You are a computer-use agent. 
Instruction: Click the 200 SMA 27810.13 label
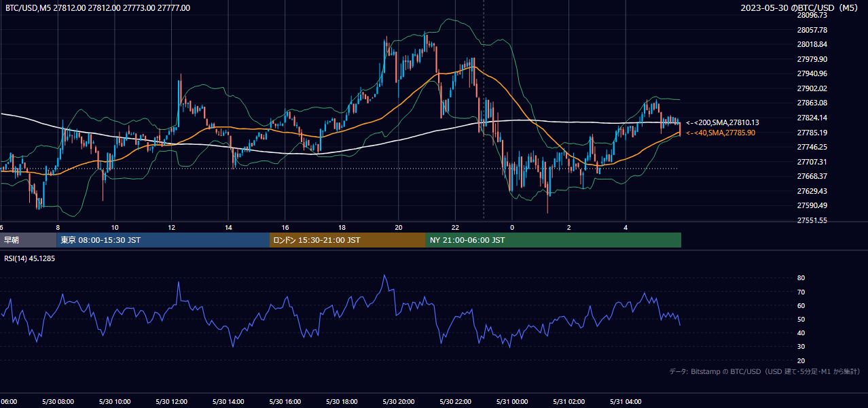pos(722,122)
